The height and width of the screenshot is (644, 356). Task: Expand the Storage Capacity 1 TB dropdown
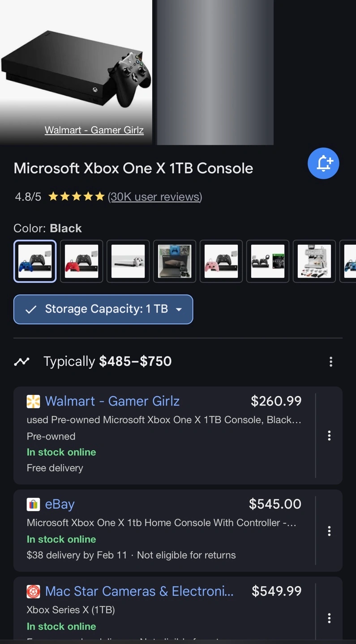point(103,309)
